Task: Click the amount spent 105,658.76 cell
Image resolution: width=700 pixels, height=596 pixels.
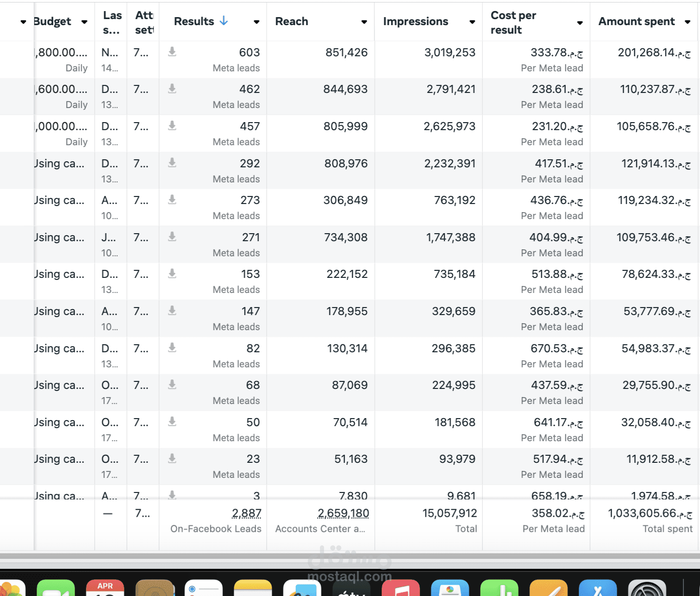Action: coord(654,126)
